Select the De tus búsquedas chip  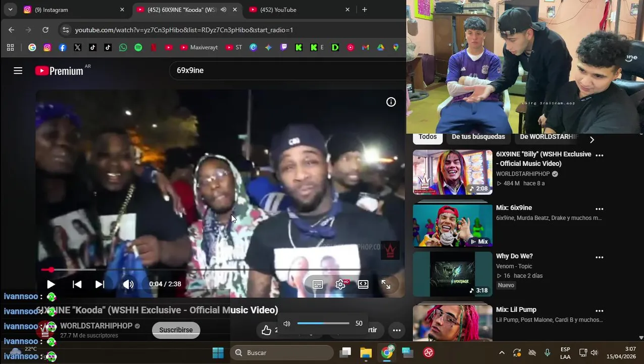pos(478,137)
